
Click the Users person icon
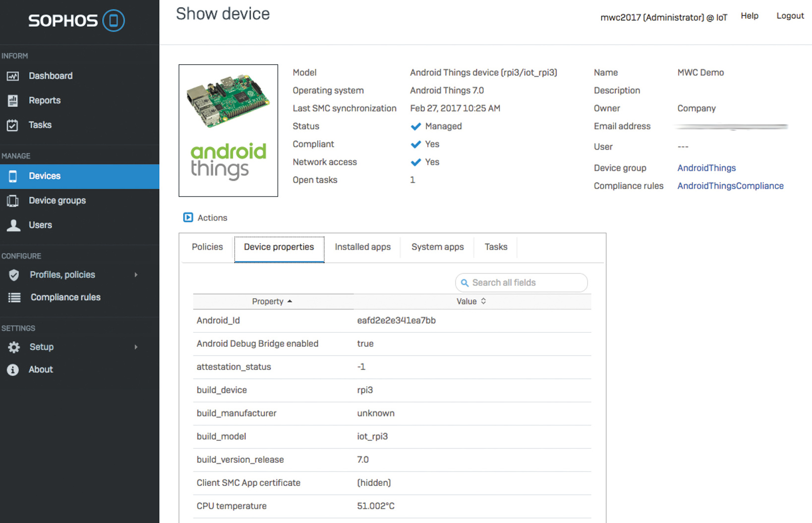[13, 225]
